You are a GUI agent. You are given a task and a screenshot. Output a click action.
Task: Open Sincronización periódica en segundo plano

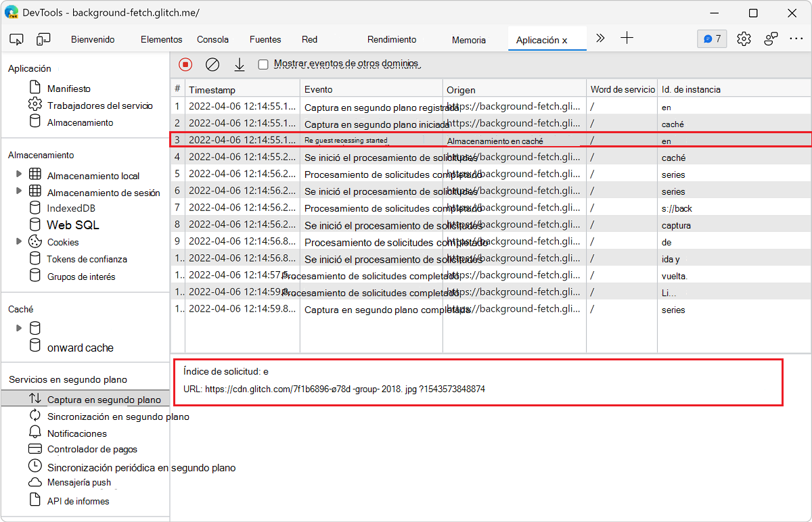[141, 467]
